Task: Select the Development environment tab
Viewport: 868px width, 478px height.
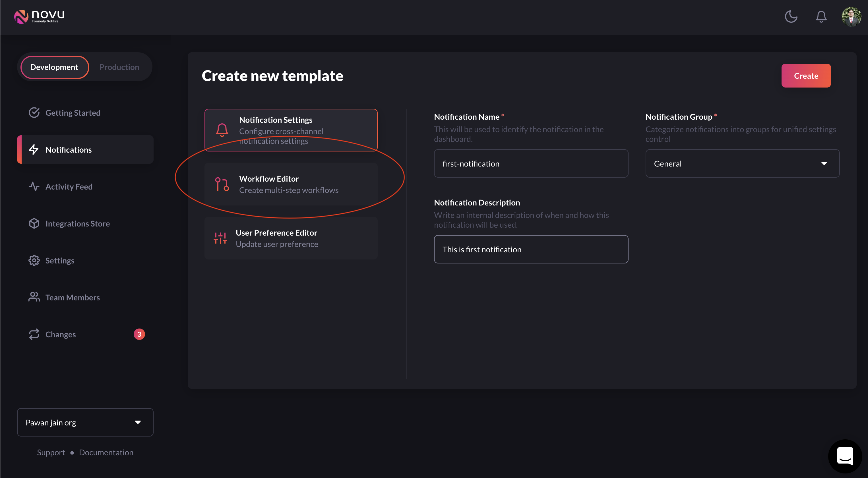Action: 53,66
